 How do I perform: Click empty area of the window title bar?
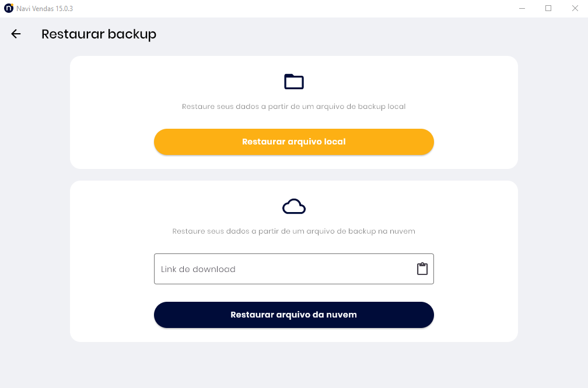292,9
